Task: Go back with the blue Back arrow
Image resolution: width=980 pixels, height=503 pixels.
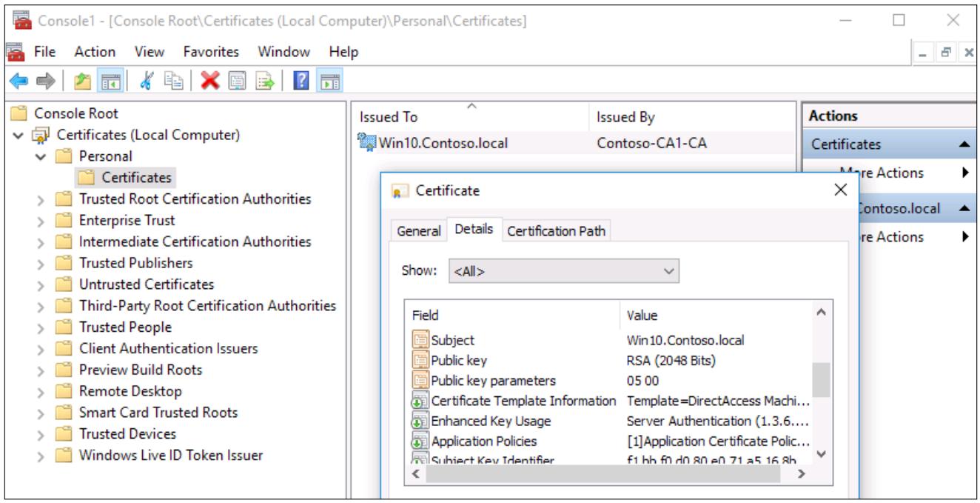Action: (x=18, y=81)
